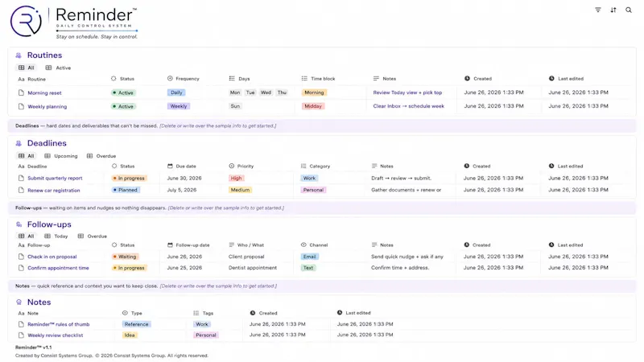
Task: Click Client proposal cell
Action: tap(246, 257)
